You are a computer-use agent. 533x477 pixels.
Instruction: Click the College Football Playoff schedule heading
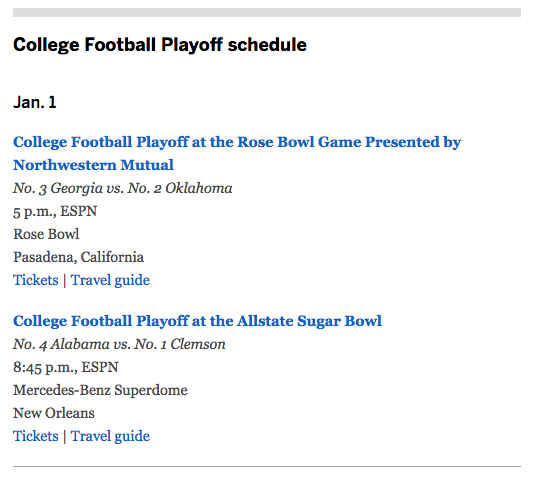click(x=160, y=45)
